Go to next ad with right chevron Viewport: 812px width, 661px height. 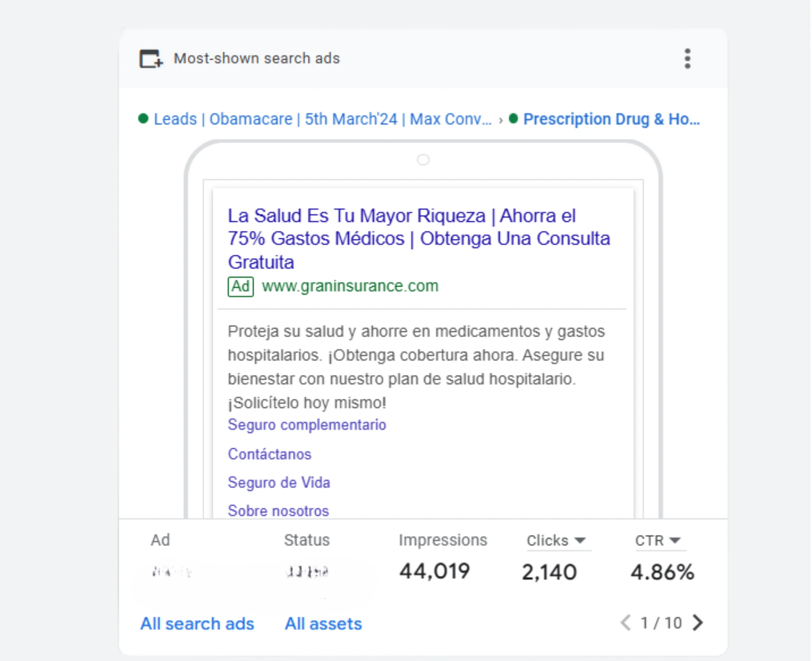[x=698, y=623]
